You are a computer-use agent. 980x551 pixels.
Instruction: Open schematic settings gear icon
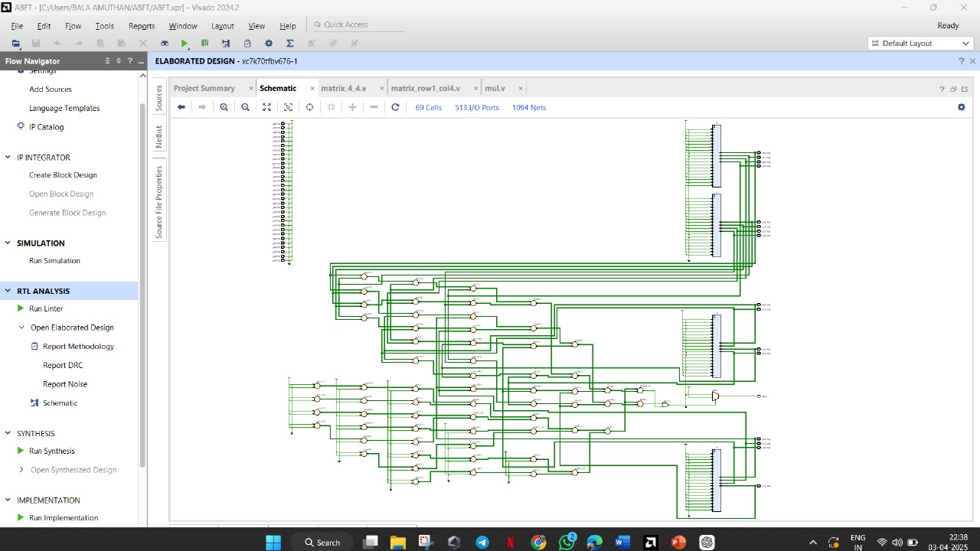961,107
